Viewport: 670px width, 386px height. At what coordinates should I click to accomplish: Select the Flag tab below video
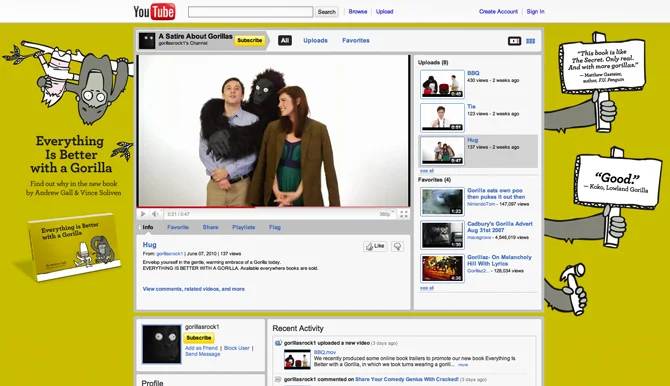275,227
